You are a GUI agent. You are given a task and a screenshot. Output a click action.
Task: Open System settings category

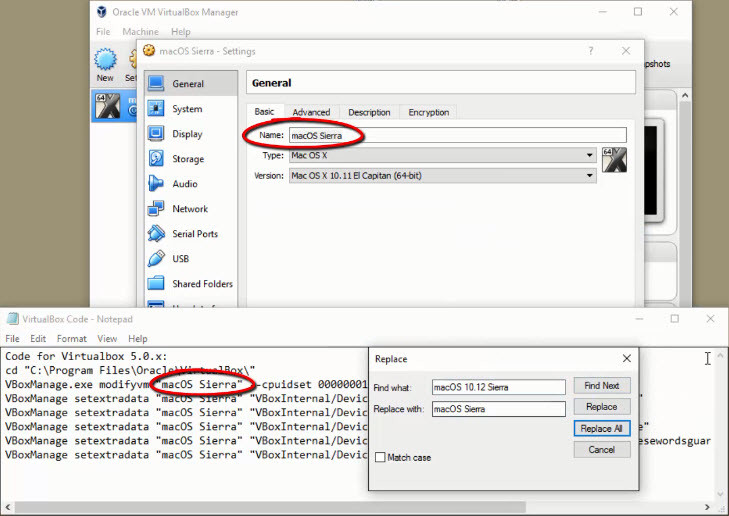coord(191,109)
